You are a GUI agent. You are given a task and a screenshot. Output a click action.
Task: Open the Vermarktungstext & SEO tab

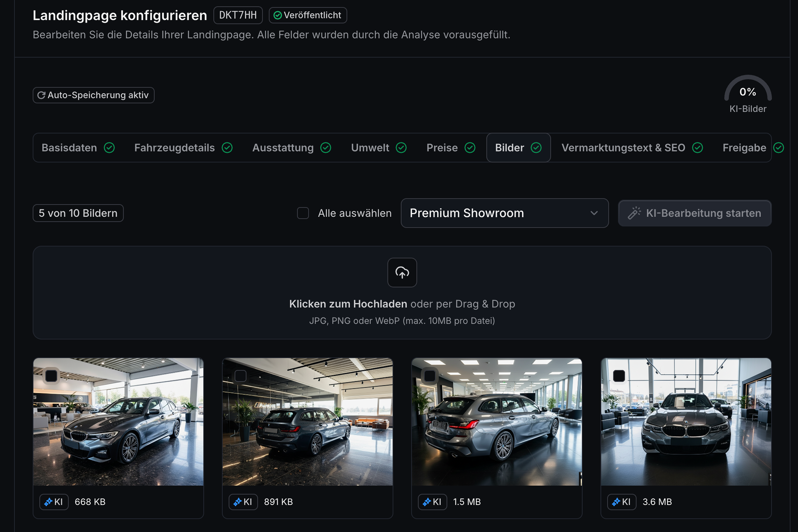click(624, 148)
